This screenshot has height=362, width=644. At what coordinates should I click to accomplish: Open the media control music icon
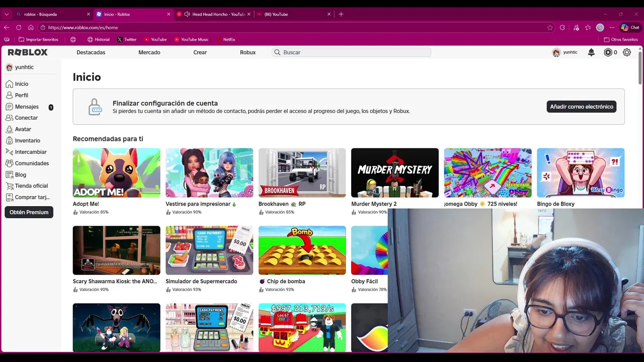point(576,28)
